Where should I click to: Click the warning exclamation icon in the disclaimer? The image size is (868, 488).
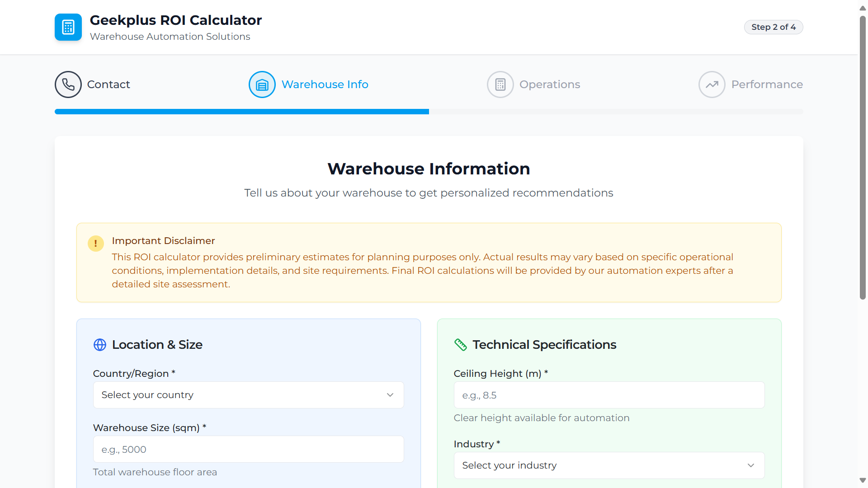(95, 244)
